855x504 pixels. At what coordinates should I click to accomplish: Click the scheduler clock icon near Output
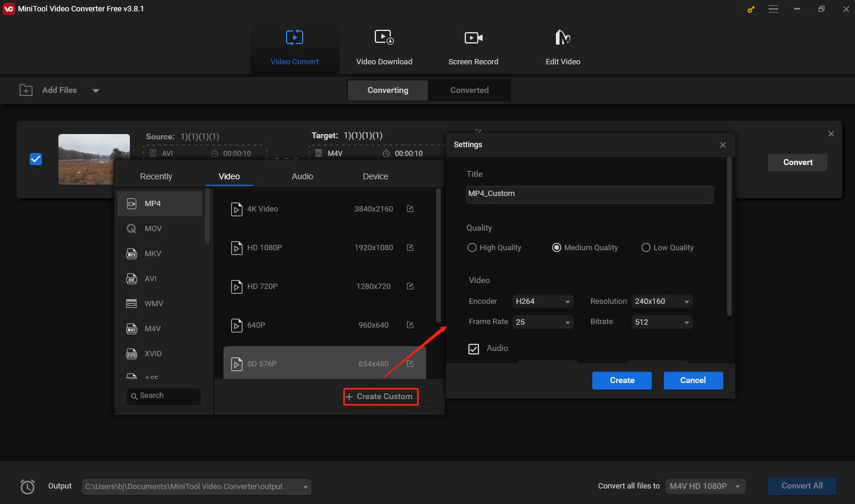click(x=27, y=487)
